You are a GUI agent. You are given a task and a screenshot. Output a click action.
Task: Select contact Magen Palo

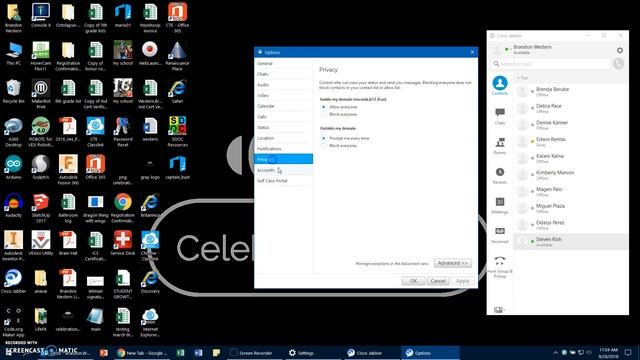[x=571, y=192]
